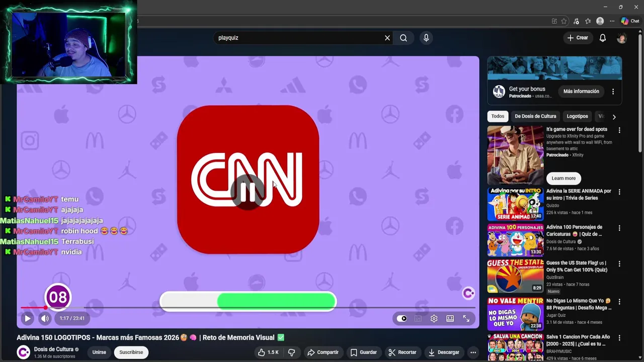The image size is (644, 362).
Task: Click the address bar apps icon
Action: [554, 21]
